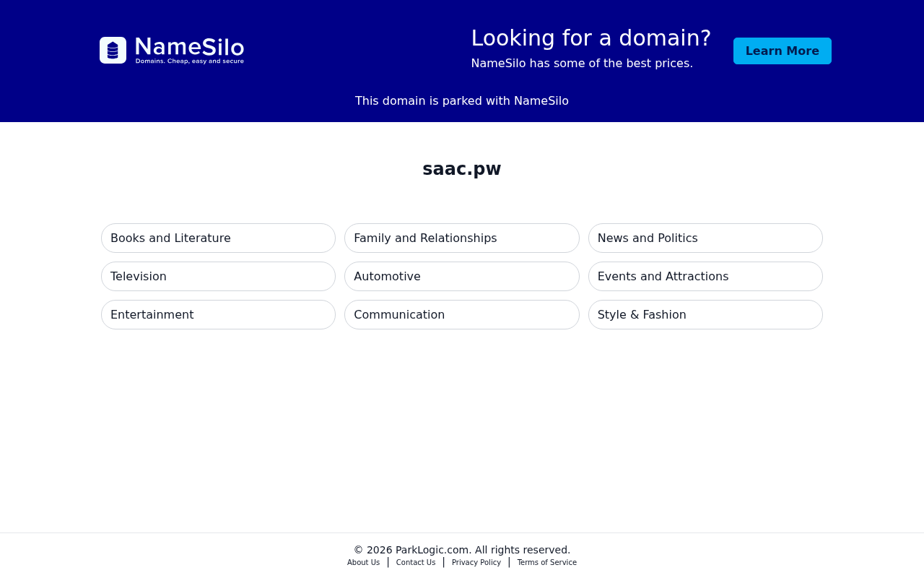Click the Learn More button

click(783, 51)
